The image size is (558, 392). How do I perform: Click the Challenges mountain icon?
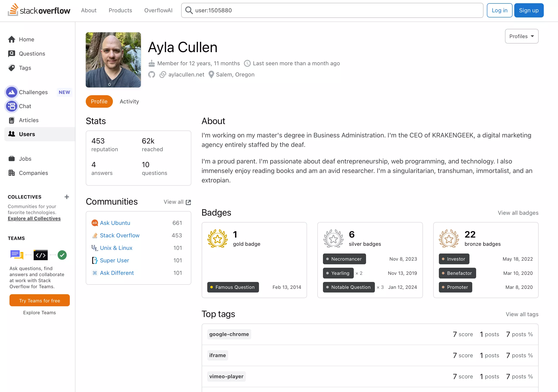click(x=11, y=92)
